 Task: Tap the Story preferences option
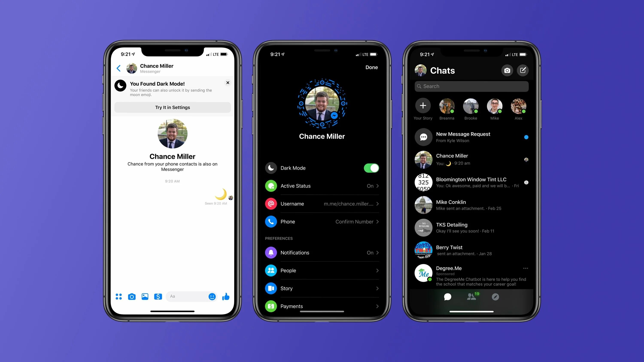click(x=322, y=288)
